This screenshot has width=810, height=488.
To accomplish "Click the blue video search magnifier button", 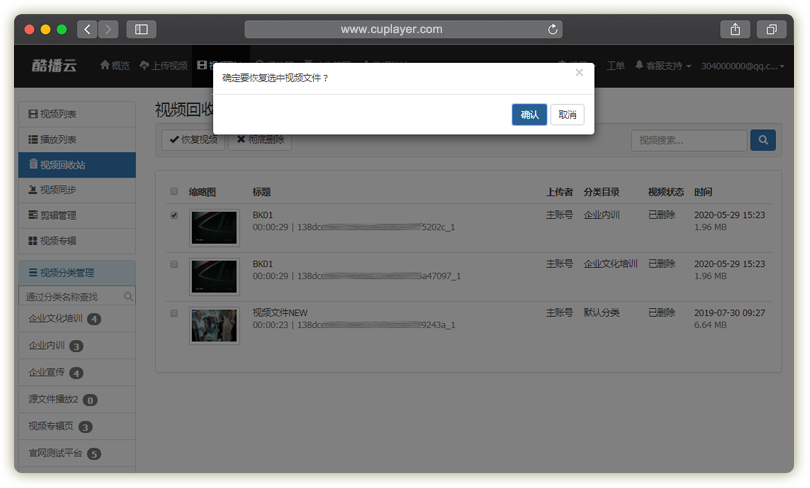I will [763, 140].
